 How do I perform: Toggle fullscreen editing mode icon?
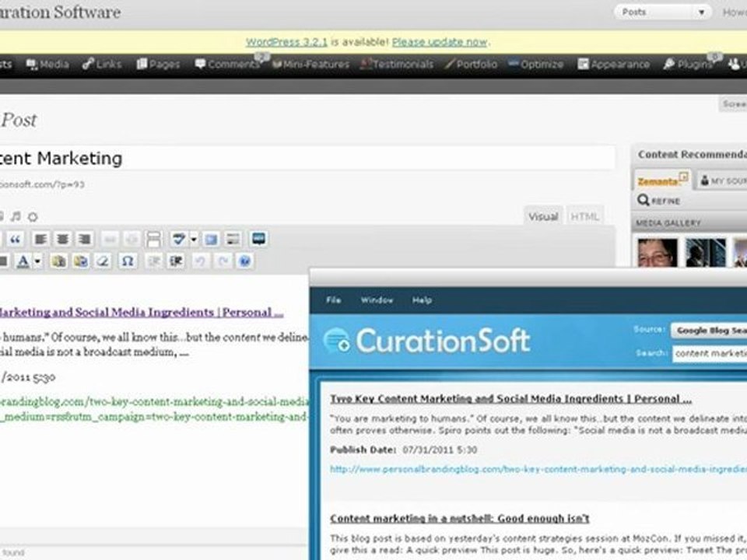[211, 239]
